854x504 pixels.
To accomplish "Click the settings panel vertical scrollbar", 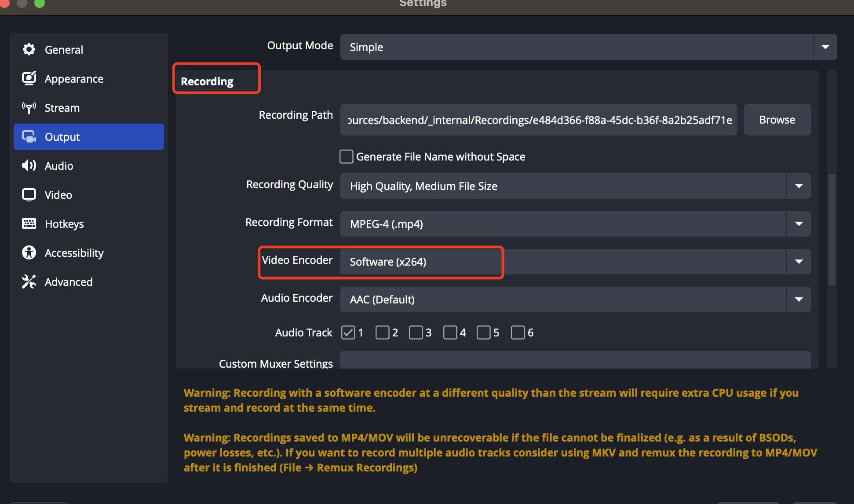I will pos(832,229).
